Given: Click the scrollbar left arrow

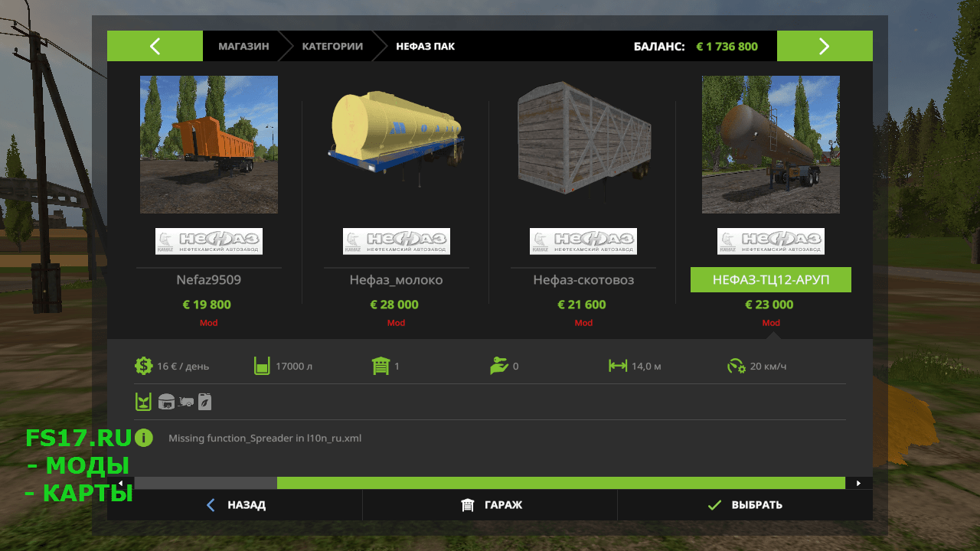Looking at the screenshot, I should click(120, 483).
